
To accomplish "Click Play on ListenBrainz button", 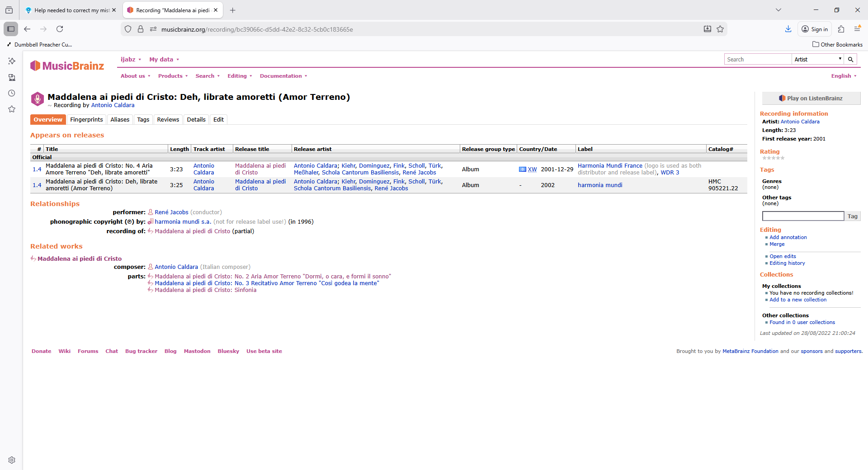I will (x=811, y=98).
